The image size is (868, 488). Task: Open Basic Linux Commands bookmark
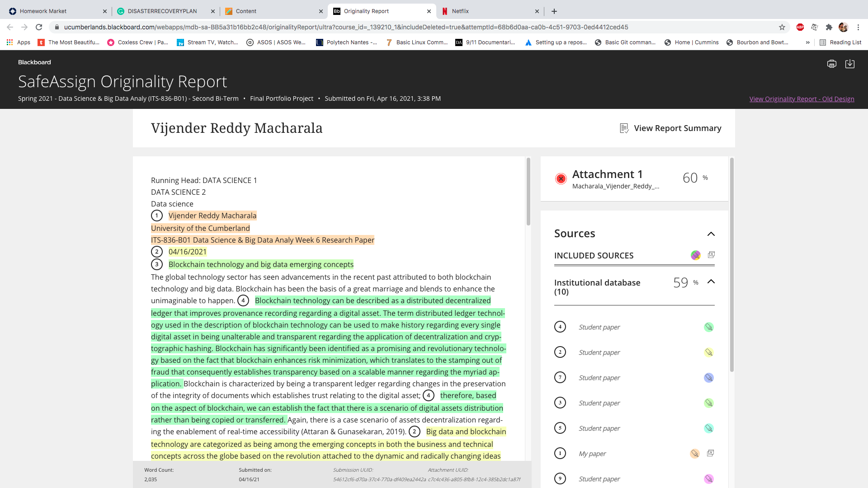pyautogui.click(x=416, y=42)
